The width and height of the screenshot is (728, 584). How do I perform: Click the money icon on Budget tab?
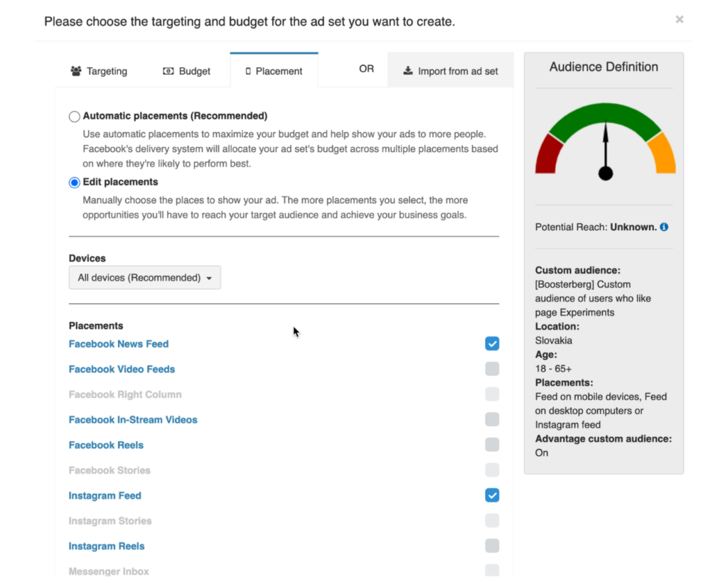pyautogui.click(x=168, y=71)
